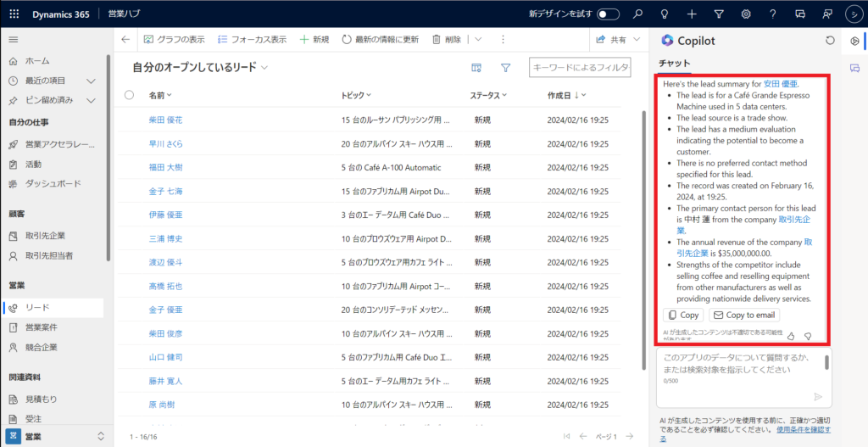Go to the previous page arrow
Viewport: 868px width, 447px height.
tap(583, 437)
